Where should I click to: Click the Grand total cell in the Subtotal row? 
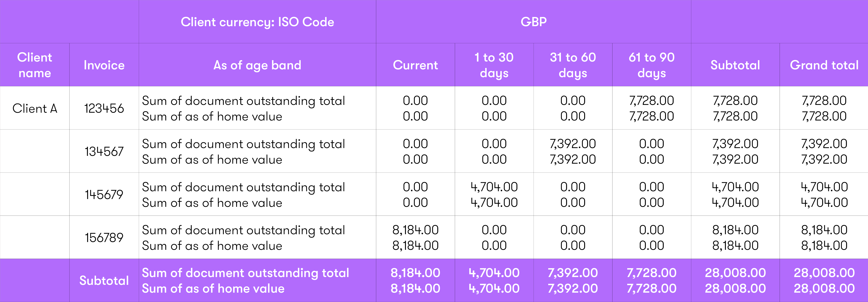click(x=824, y=281)
